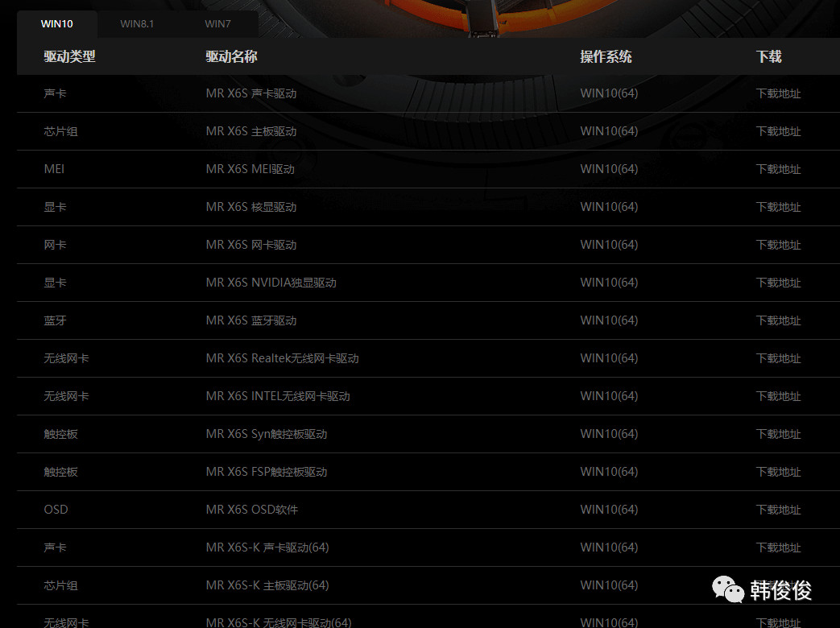The image size is (840, 628).
Task: Open download link for MR X6S NVIDIA独显驱动
Action: pos(778,283)
